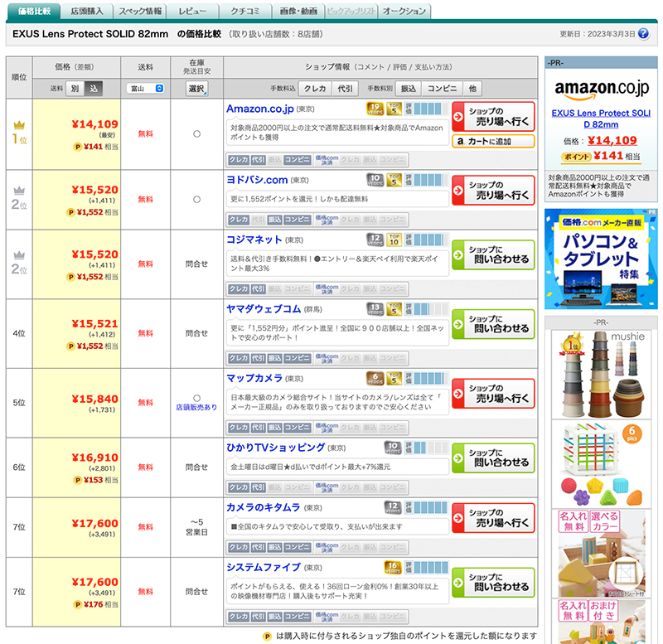Go to Amazon.co.jp's shop page button

[493, 116]
